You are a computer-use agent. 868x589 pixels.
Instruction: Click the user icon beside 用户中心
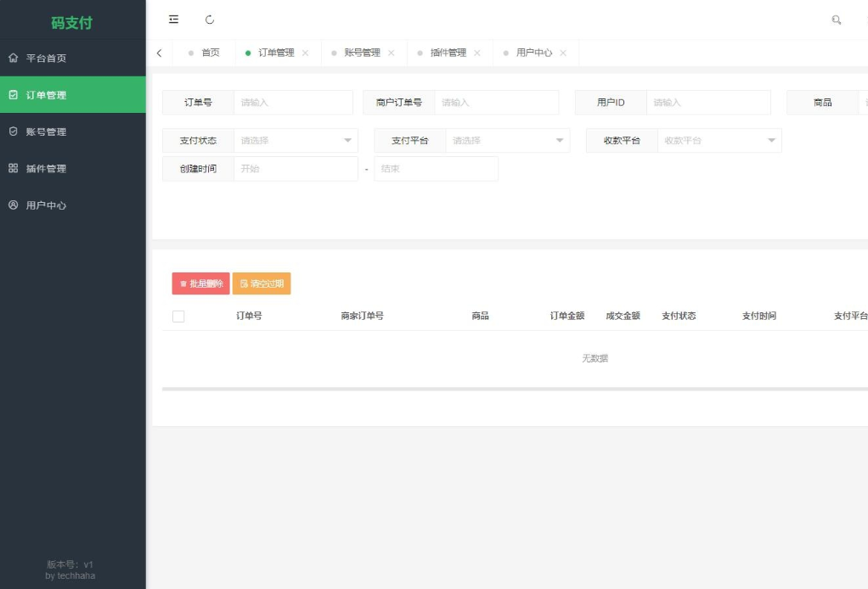[x=14, y=205]
